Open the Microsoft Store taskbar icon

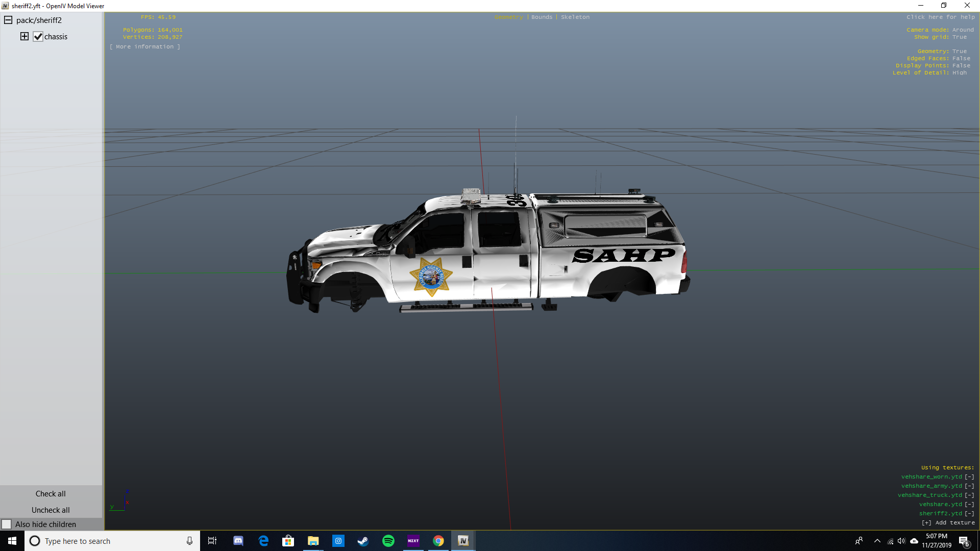tap(288, 541)
